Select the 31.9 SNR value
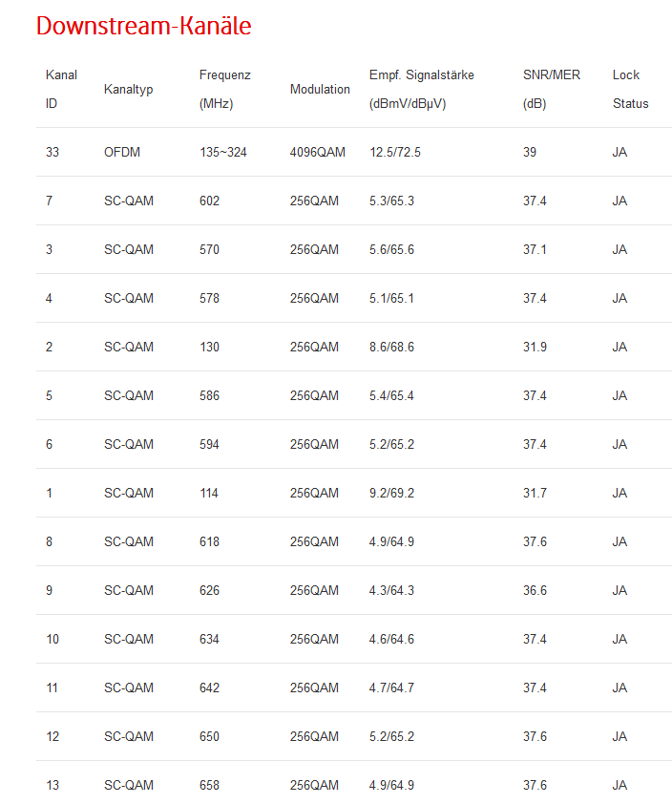Viewport: 672px width, 804px height. (535, 347)
